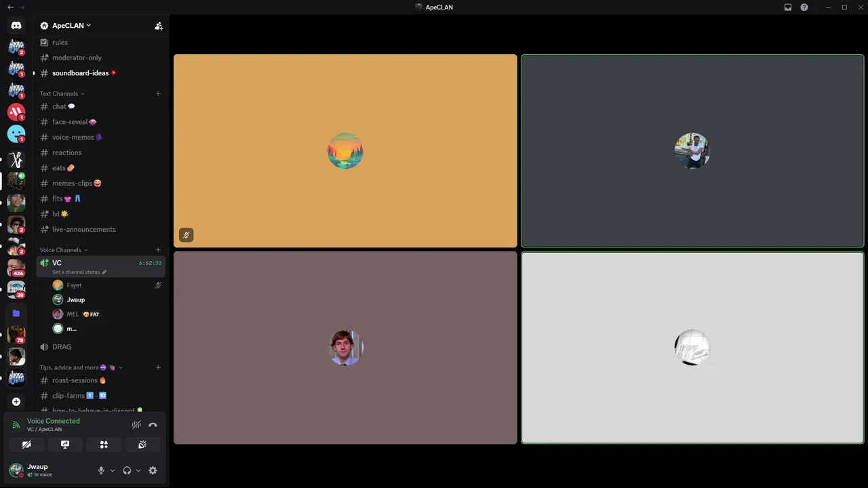Click the green connection signal icon
This screenshot has width=868, height=488.
16,425
